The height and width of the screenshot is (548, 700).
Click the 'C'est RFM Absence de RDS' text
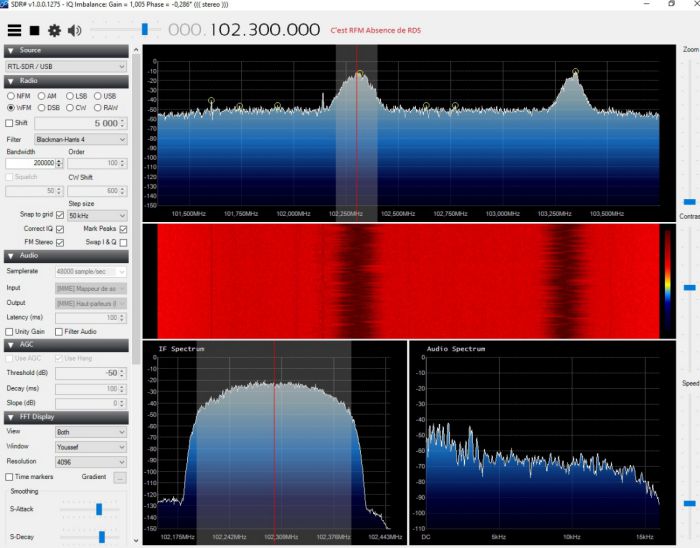[375, 30]
